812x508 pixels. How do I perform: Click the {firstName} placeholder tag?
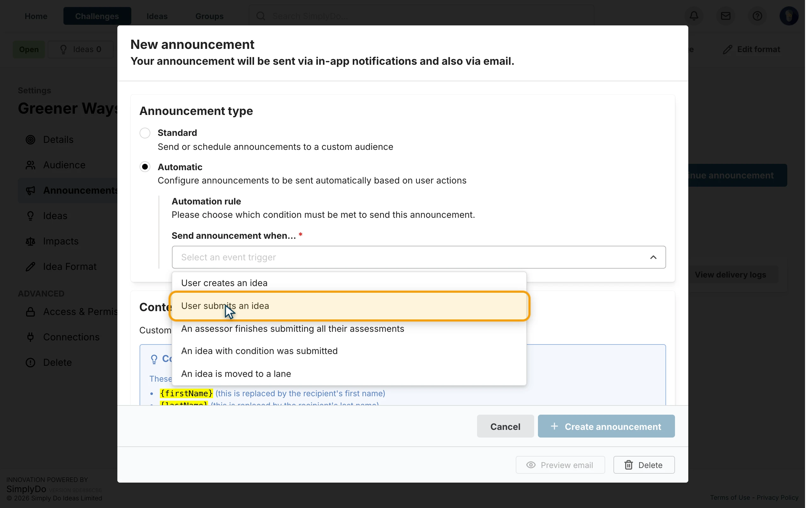pyautogui.click(x=186, y=393)
